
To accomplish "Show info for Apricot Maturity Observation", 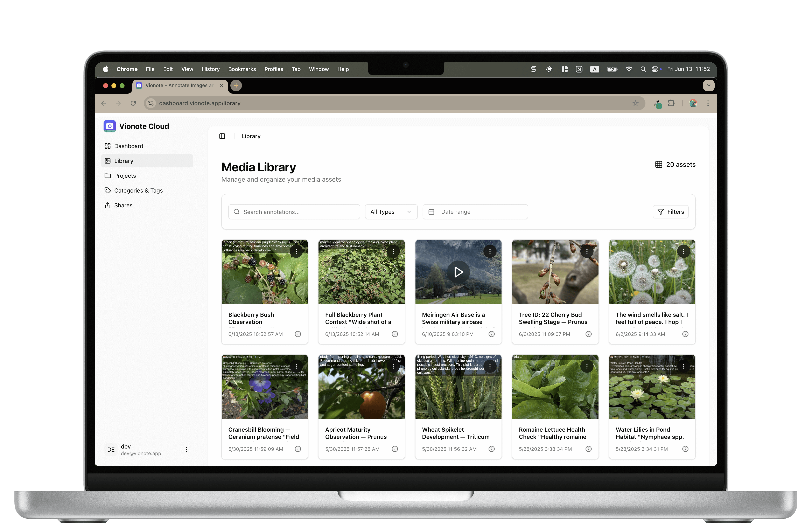I will 395,449.
